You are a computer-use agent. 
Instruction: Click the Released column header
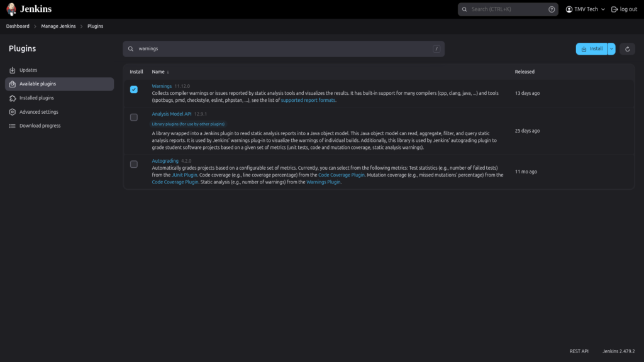point(525,72)
